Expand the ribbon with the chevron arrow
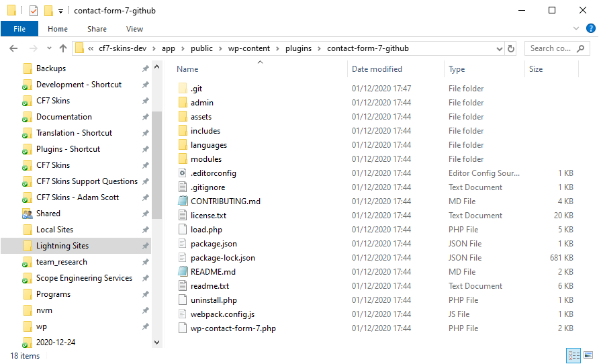Screen dimensions: 599x364 click(x=576, y=29)
